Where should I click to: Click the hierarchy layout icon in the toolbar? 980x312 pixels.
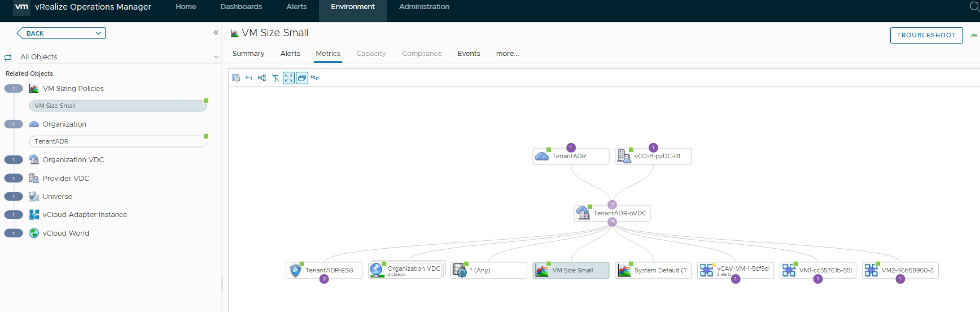coord(262,78)
